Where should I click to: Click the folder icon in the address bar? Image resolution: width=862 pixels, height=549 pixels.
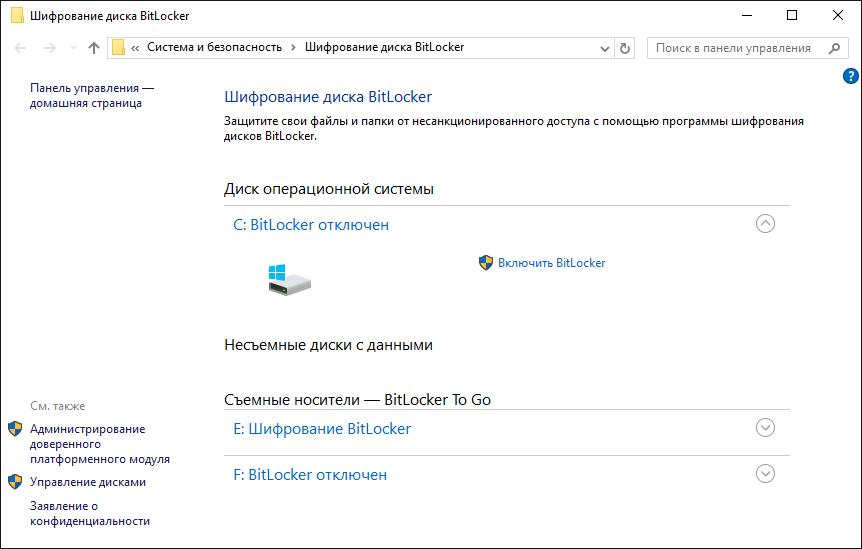click(x=118, y=48)
